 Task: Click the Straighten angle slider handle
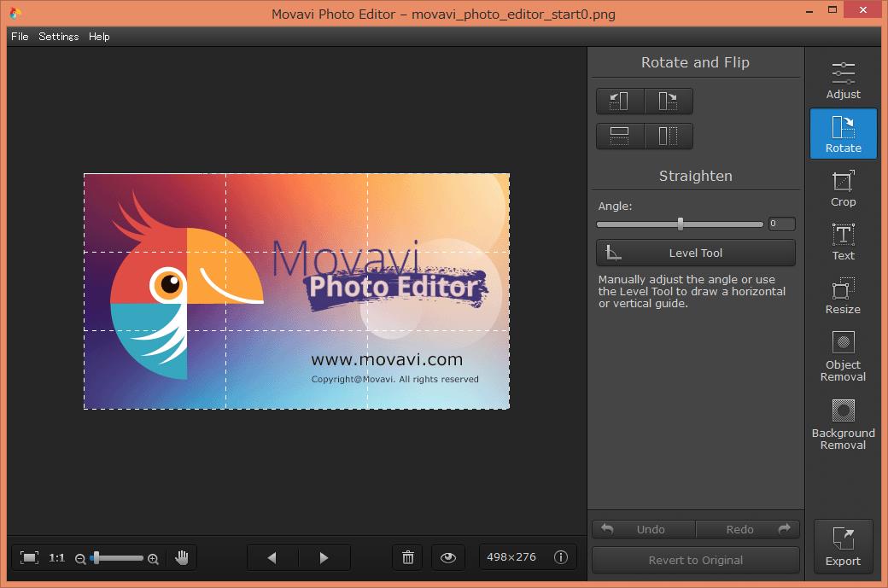[681, 224]
